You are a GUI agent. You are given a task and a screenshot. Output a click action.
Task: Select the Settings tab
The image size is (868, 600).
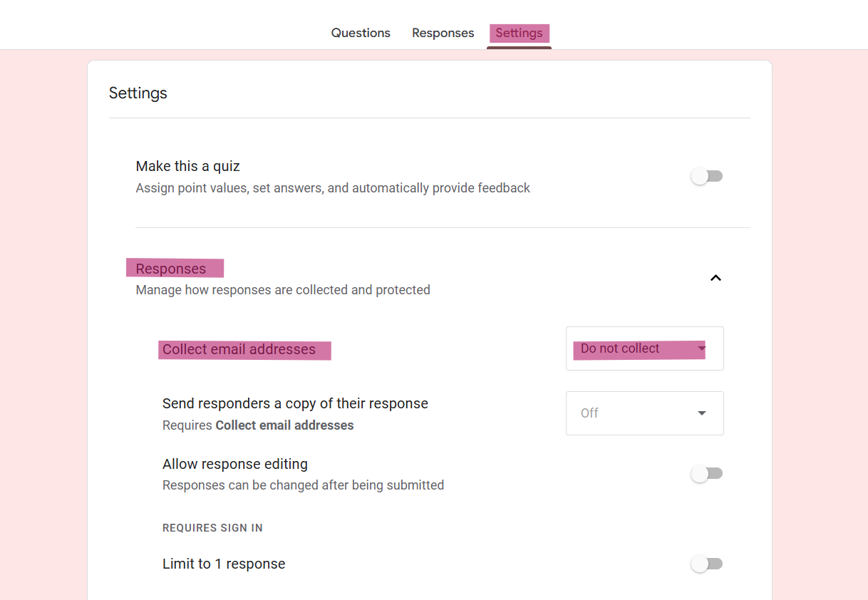pyautogui.click(x=519, y=33)
